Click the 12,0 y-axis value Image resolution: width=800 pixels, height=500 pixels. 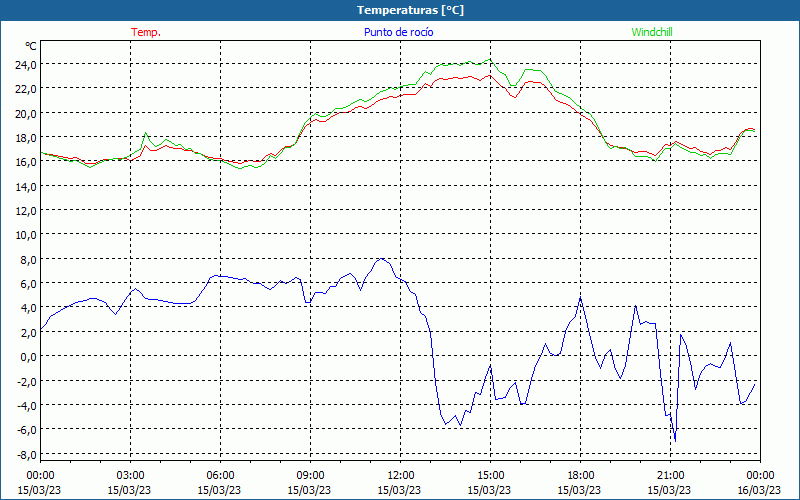click(x=26, y=211)
